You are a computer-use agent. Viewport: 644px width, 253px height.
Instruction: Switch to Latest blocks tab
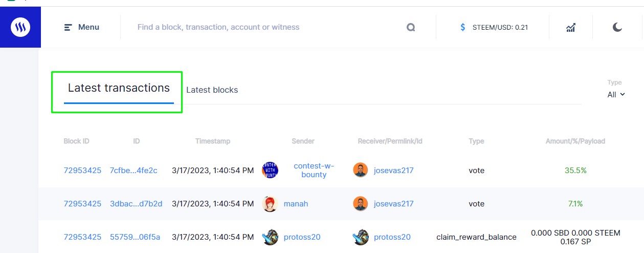tap(212, 90)
